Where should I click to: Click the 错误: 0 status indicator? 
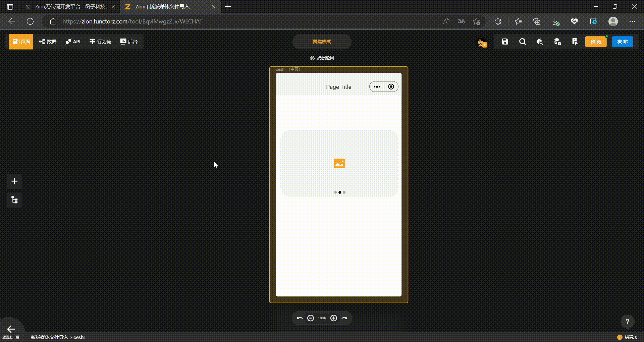(627, 337)
